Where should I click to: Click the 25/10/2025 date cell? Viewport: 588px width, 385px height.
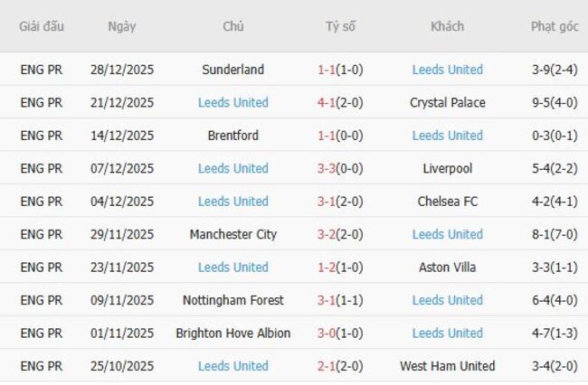(x=122, y=366)
